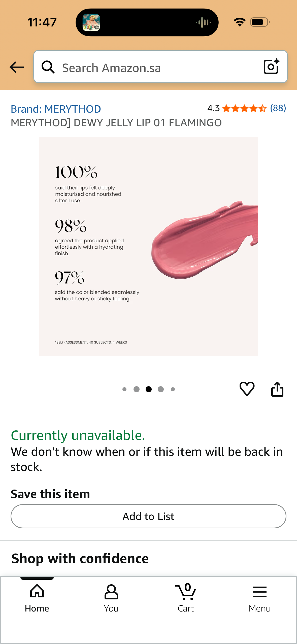
Task: Tap the back arrow icon
Action: [17, 67]
